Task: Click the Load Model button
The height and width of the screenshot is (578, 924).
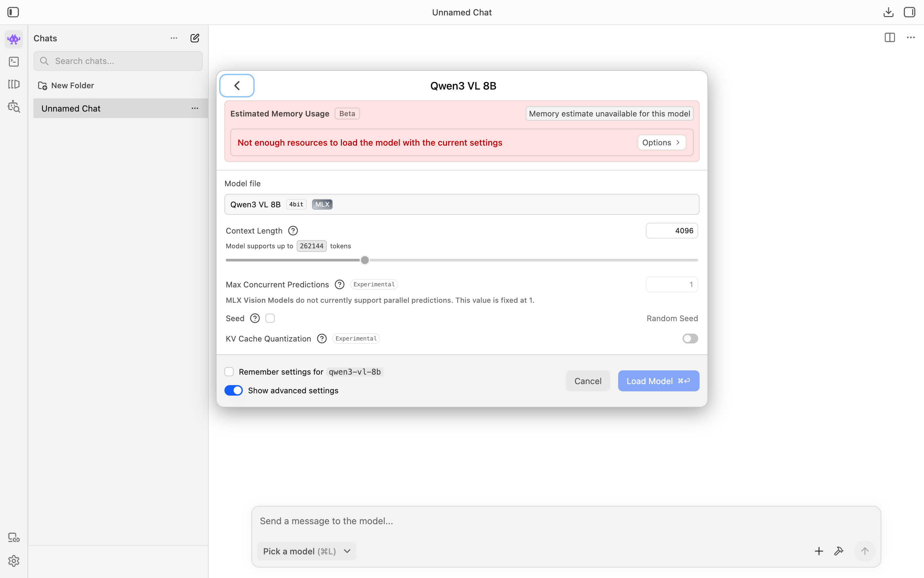Action: pos(658,381)
